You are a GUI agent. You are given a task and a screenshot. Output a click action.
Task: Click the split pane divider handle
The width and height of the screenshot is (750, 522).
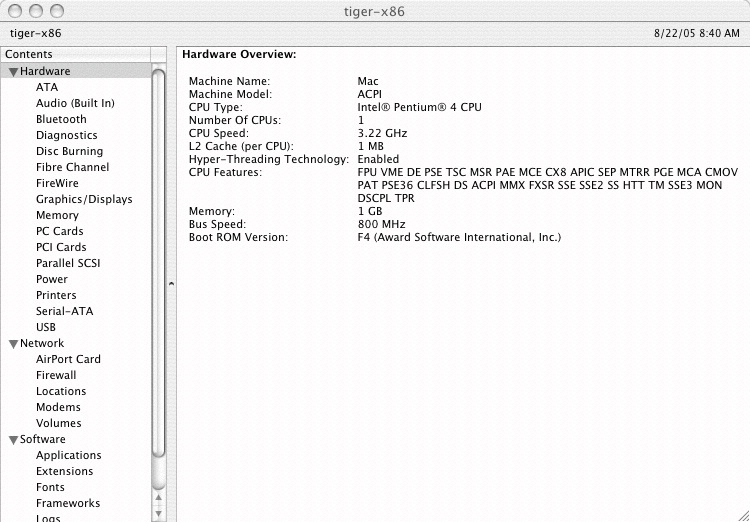coord(171,285)
